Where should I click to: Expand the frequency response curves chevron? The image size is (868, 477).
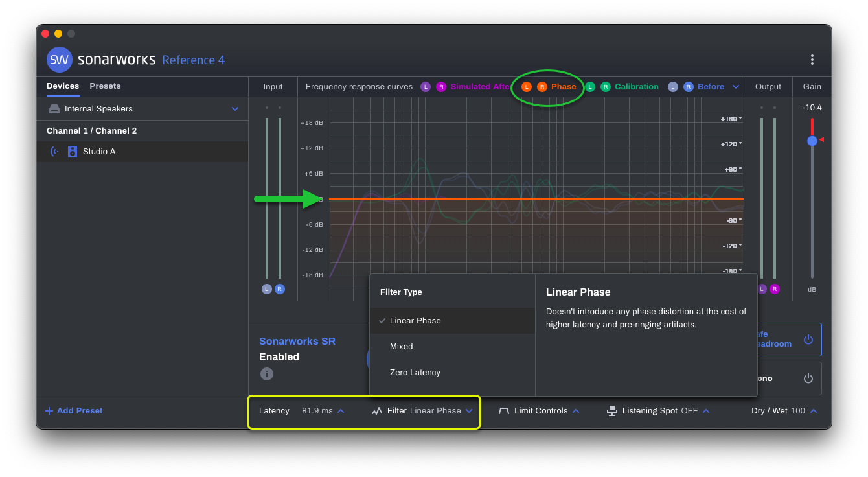pyautogui.click(x=736, y=87)
